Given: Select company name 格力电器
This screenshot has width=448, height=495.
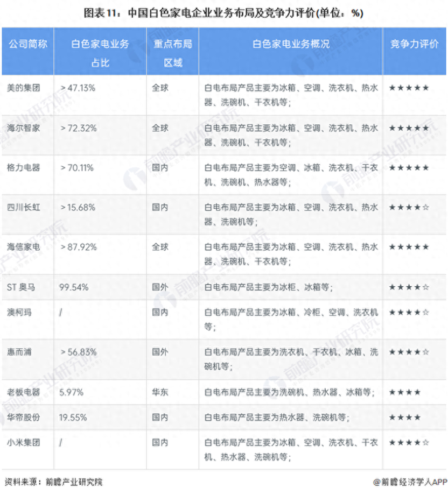Looking at the screenshot, I should [x=23, y=168].
